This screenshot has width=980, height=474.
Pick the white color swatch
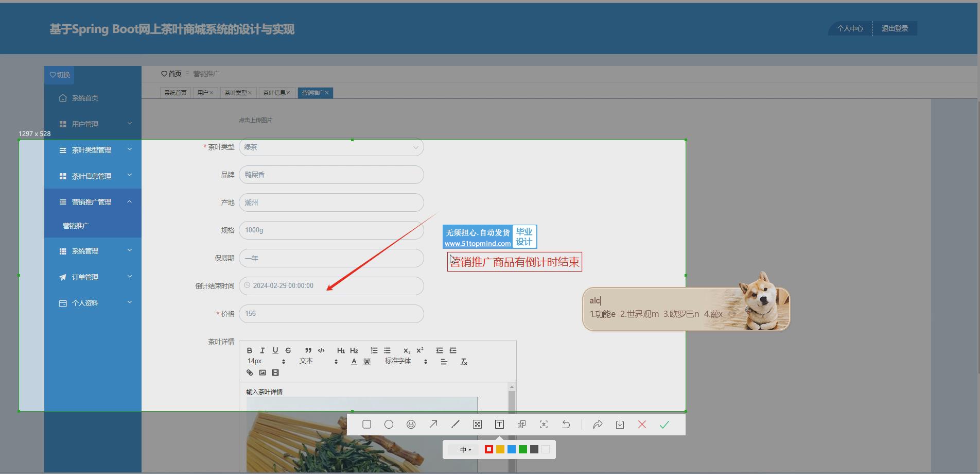[x=546, y=450]
